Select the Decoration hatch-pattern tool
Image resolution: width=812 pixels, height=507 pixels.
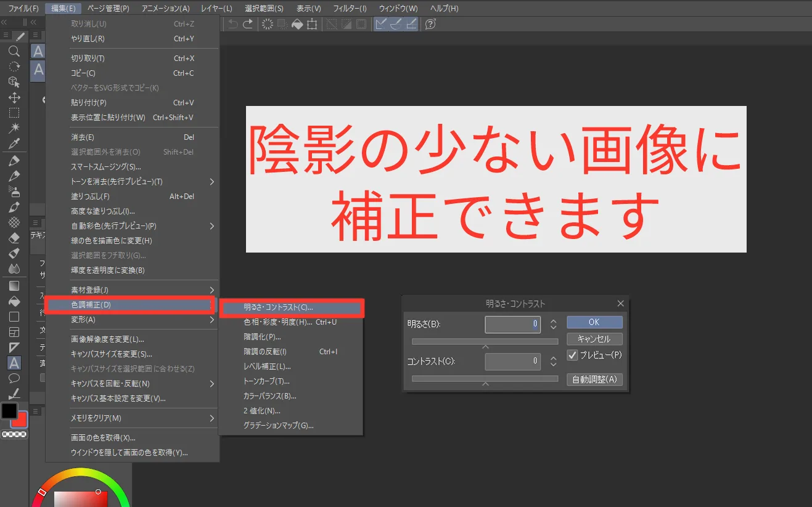(x=14, y=223)
